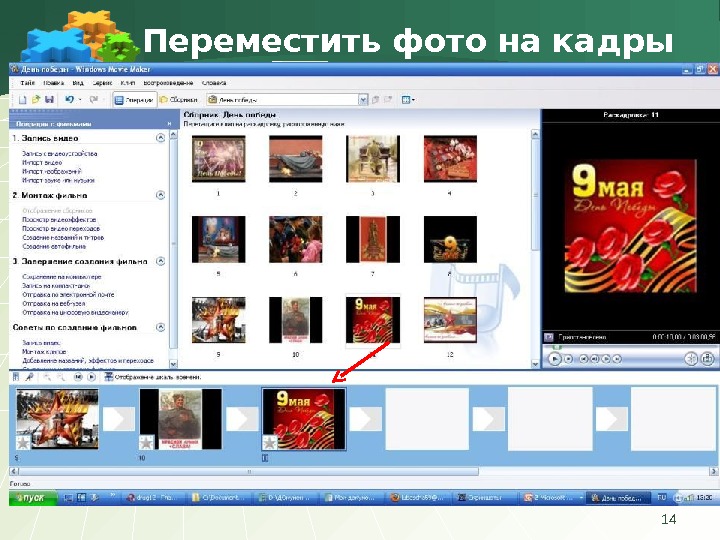Click the Split clip icon under preview

(691, 358)
